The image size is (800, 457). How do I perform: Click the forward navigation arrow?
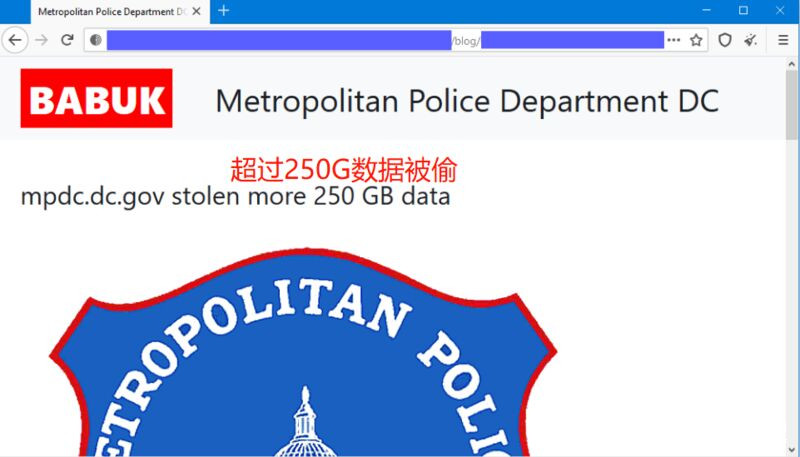[x=41, y=40]
